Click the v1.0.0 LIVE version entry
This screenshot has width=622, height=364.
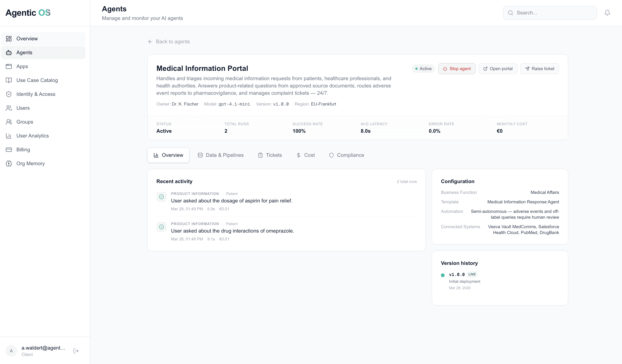(457, 275)
